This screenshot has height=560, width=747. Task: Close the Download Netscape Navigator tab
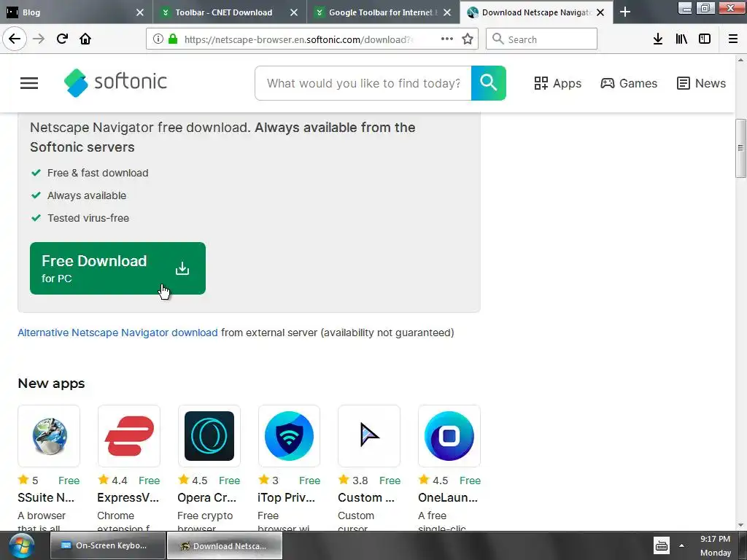click(600, 12)
